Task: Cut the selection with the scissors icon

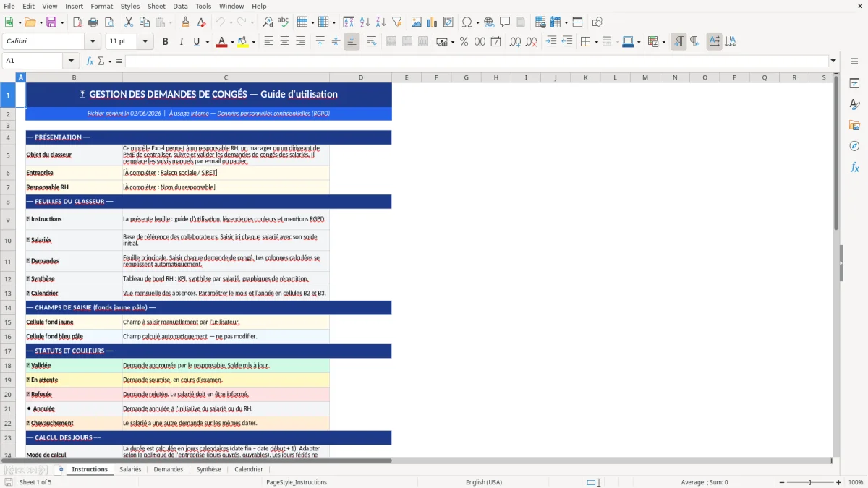Action: click(129, 22)
